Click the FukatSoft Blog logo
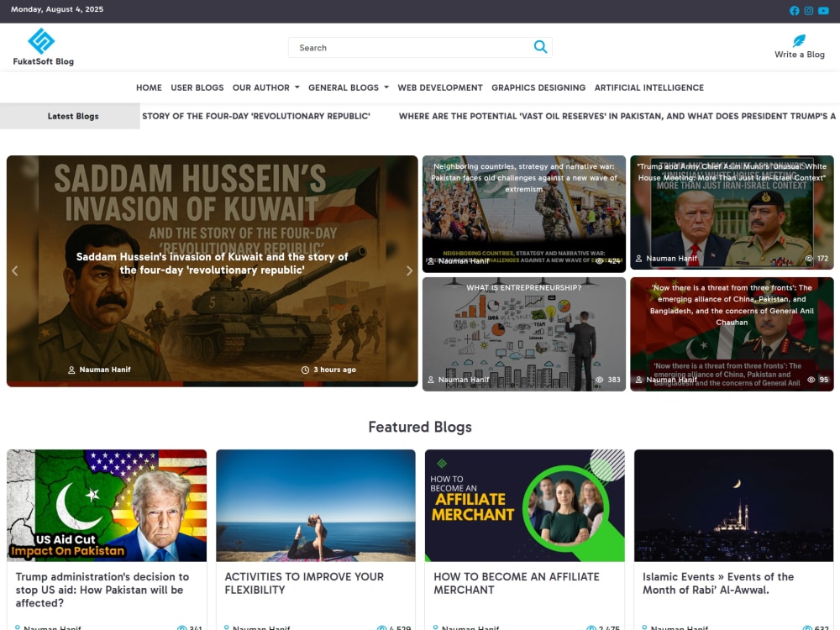 [x=43, y=47]
